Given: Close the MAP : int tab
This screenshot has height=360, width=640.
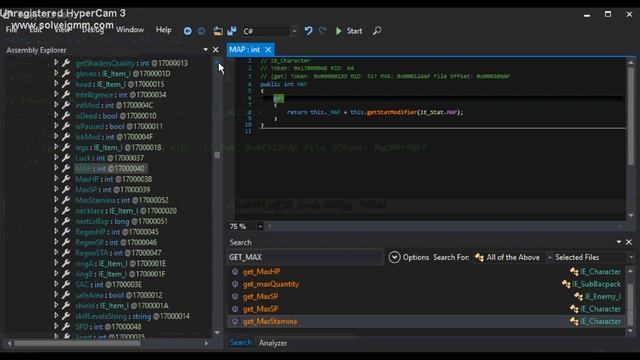Looking at the screenshot, I should tap(268, 50).
